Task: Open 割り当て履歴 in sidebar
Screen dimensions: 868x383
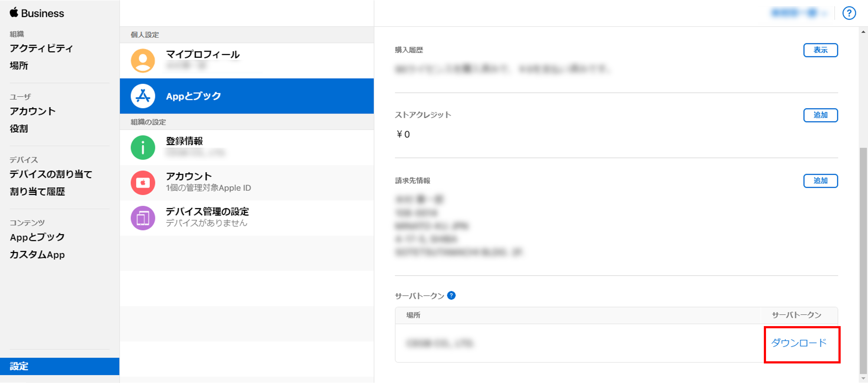Action: tap(37, 191)
